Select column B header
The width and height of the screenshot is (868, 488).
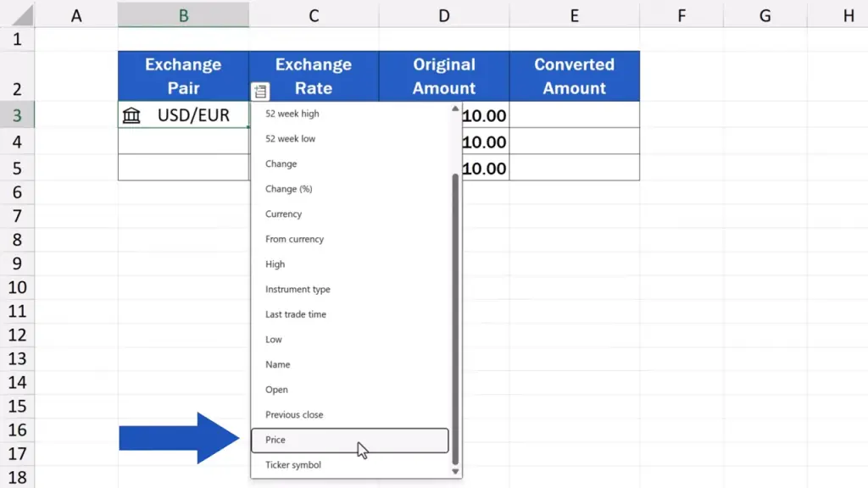(x=183, y=14)
